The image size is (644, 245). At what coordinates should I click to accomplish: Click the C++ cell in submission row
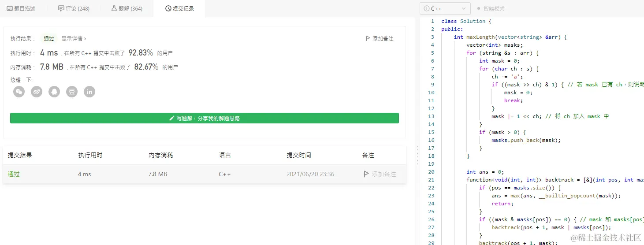point(225,174)
